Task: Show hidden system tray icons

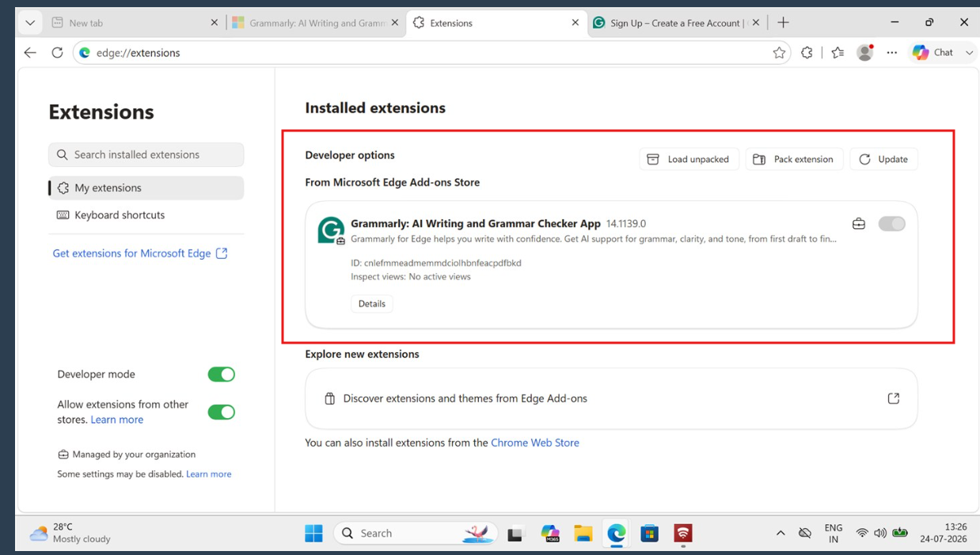Action: 781,534
